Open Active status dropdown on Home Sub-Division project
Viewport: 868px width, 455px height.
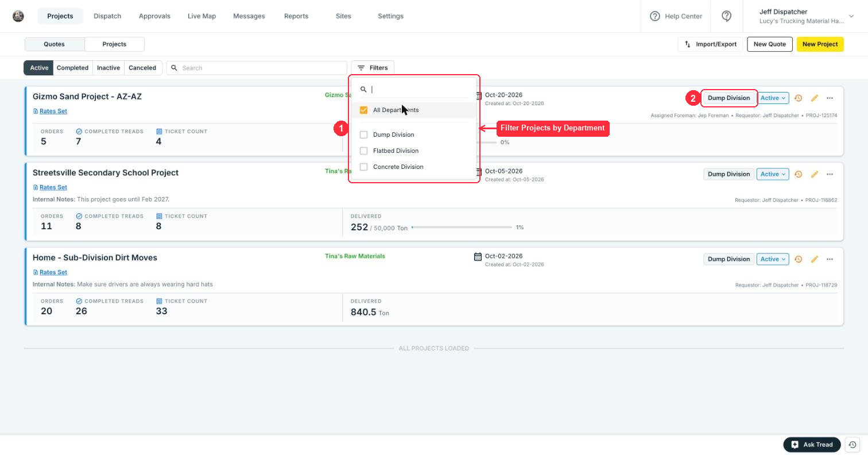[773, 259]
